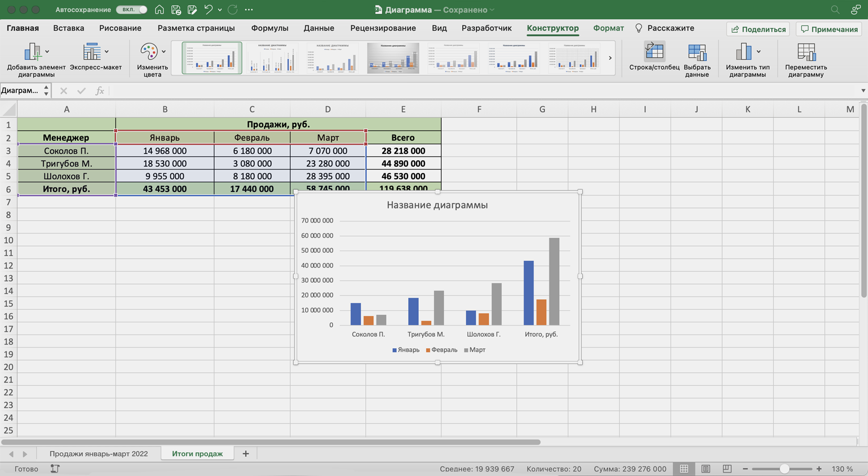The height and width of the screenshot is (476, 868).
Task: Click the zoom slider handle
Action: (784, 469)
